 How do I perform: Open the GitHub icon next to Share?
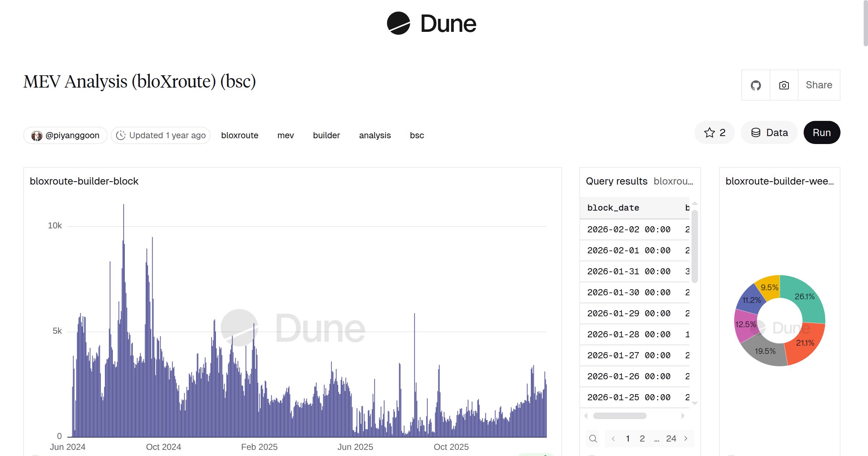pyautogui.click(x=756, y=85)
